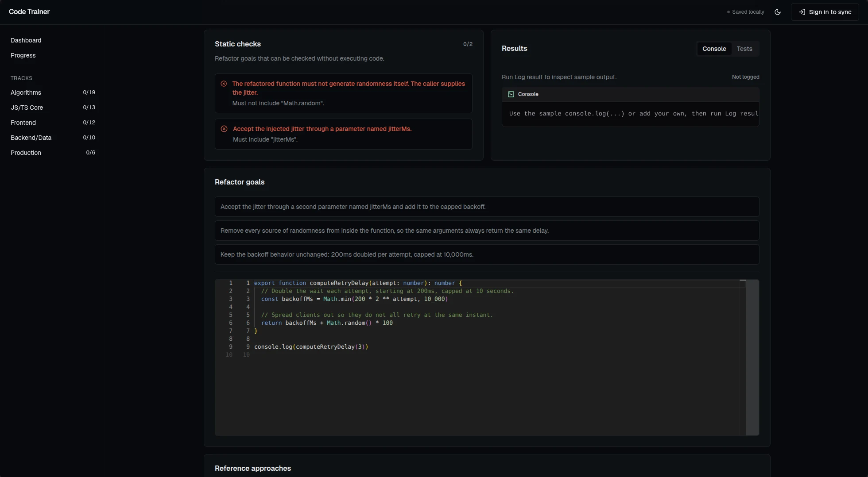This screenshot has height=477, width=868.
Task: Toggle dark mode moon icon
Action: pos(777,12)
